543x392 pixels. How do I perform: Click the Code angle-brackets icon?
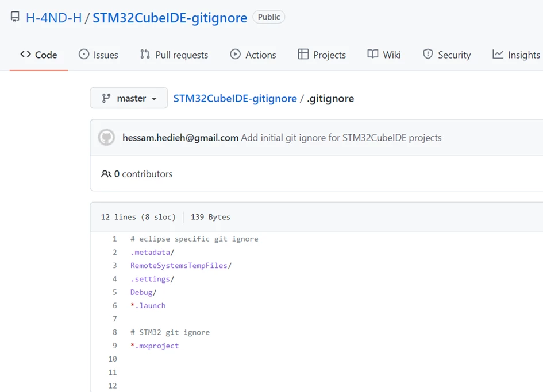(26, 55)
